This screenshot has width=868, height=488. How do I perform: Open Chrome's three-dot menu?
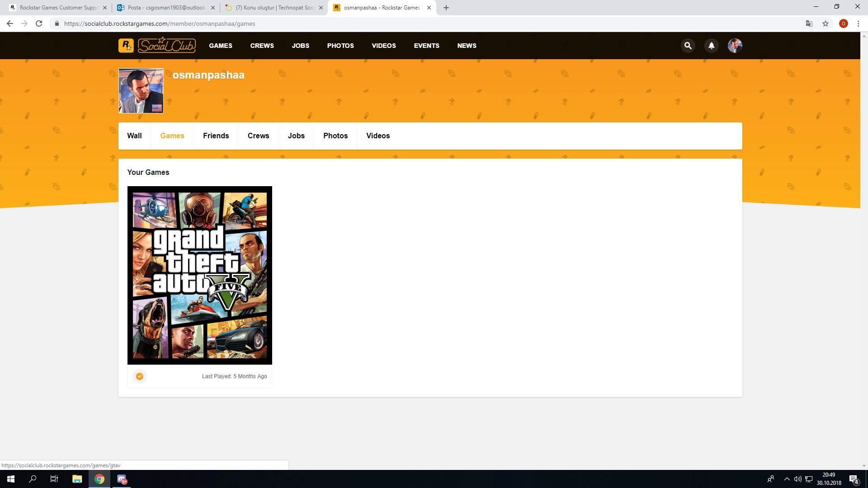point(858,23)
